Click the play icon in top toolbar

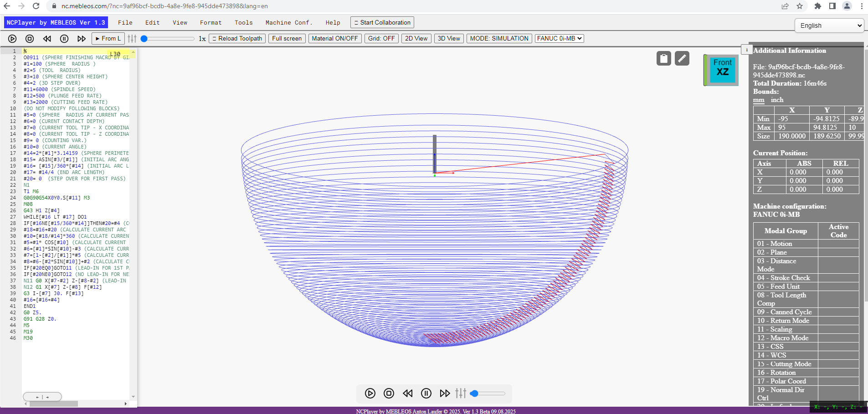(12, 39)
